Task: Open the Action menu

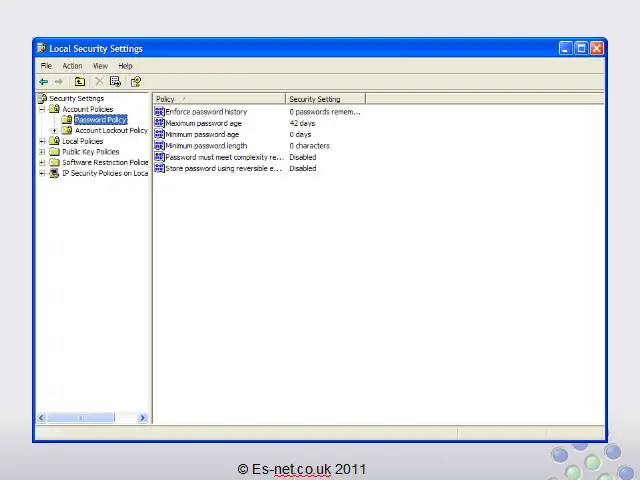Action: [72, 66]
